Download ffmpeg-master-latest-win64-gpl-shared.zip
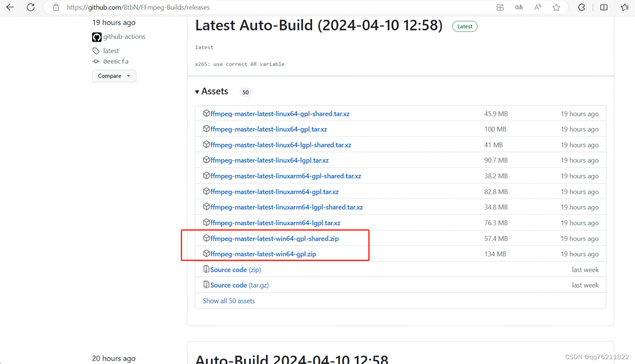 click(275, 239)
